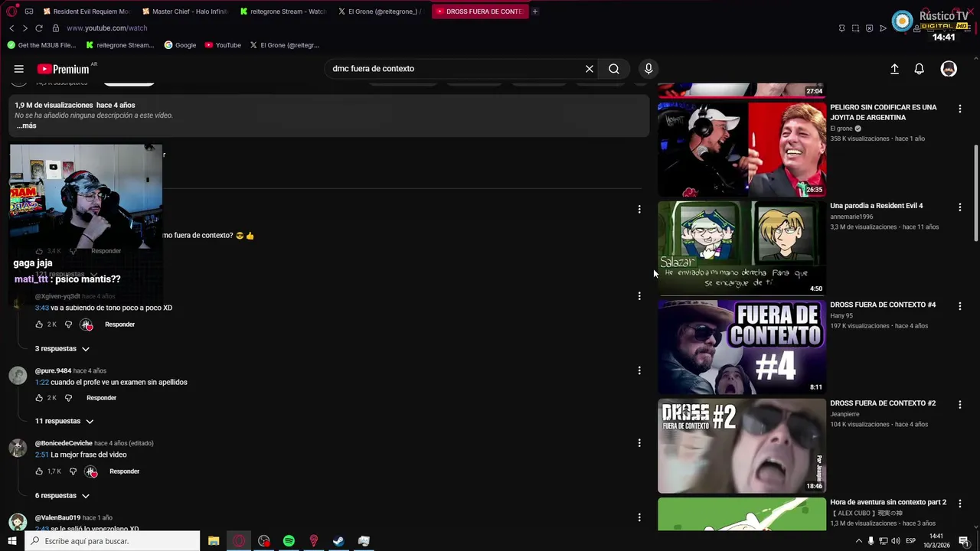Jump to timestamp 3:43 in the video
This screenshot has height=551, width=980.
pyautogui.click(x=41, y=308)
